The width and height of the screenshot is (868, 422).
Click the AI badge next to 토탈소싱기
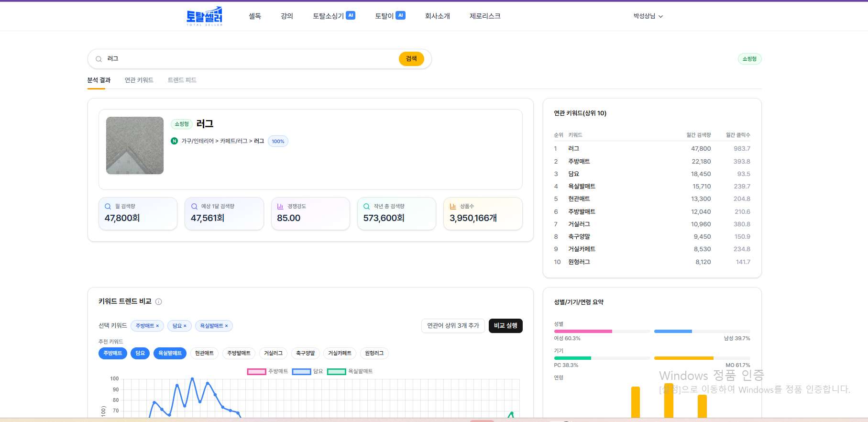click(x=351, y=15)
